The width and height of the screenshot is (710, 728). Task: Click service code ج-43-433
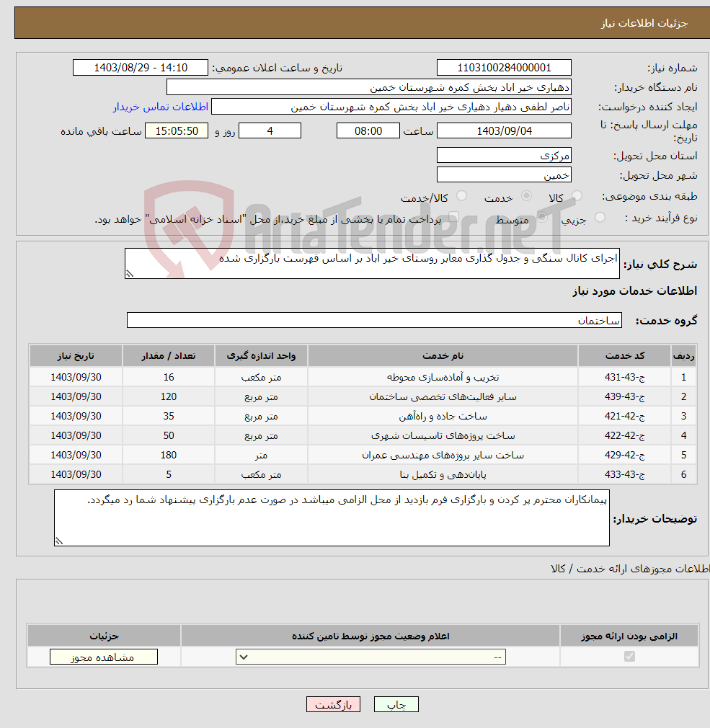point(624,474)
